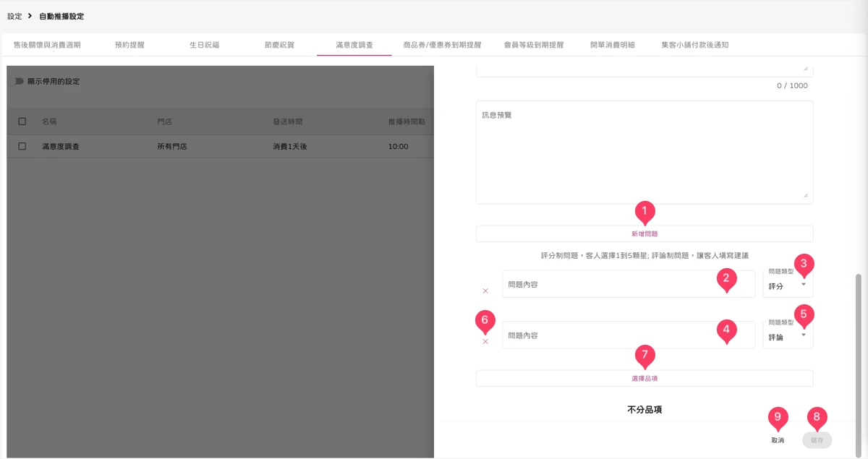Click the 滿意度調查 name cell in the table

[61, 147]
